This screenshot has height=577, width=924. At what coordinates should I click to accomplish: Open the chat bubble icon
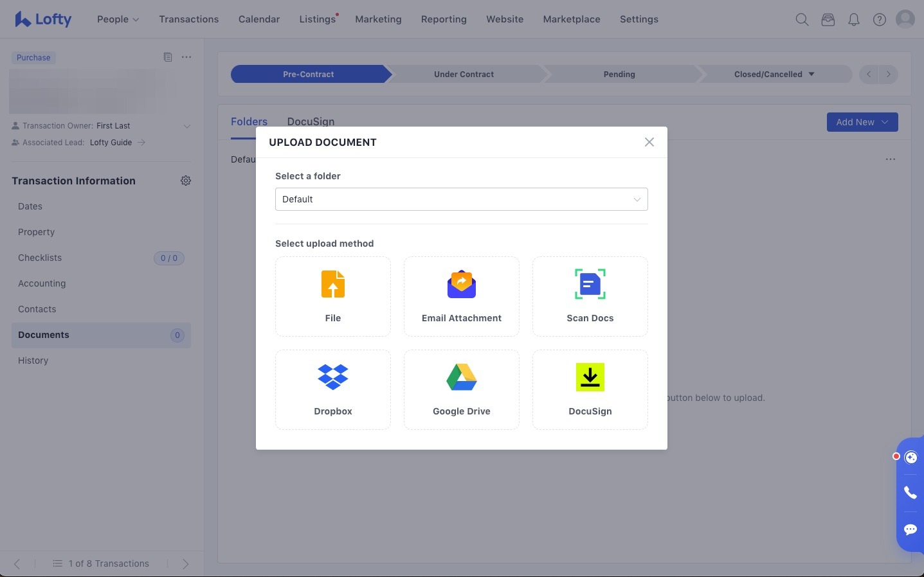[910, 529]
